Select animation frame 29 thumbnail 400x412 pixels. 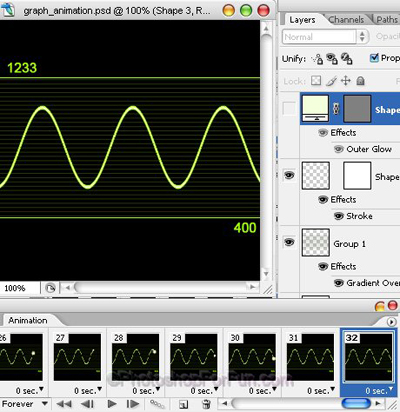tap(194, 357)
